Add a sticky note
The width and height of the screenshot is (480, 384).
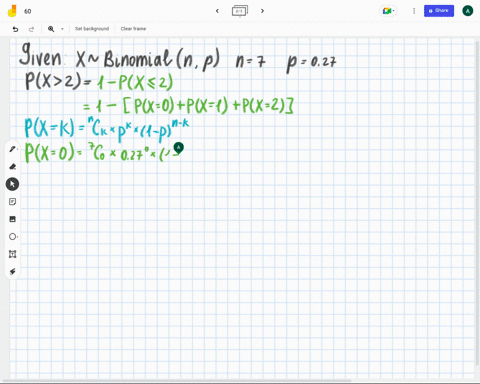pyautogui.click(x=12, y=202)
